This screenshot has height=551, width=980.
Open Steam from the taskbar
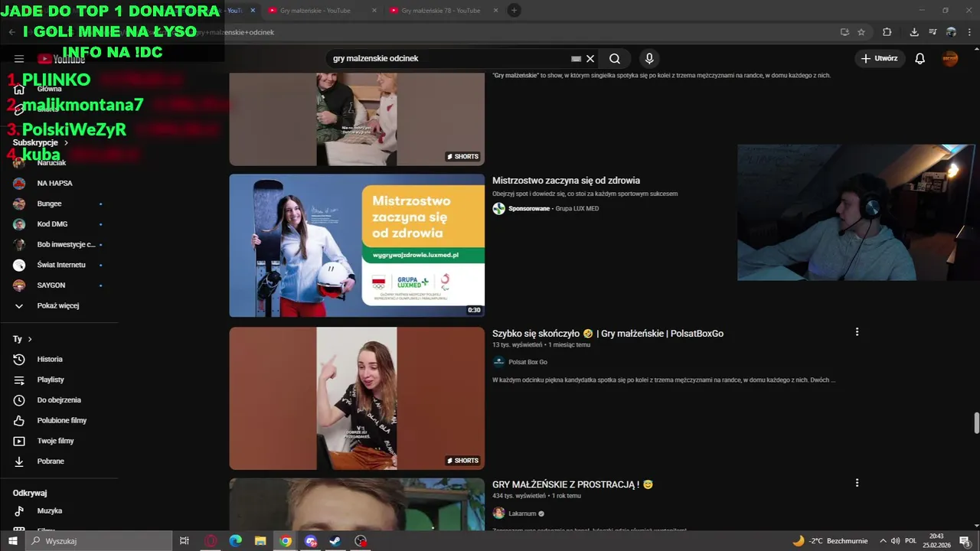[x=335, y=541]
